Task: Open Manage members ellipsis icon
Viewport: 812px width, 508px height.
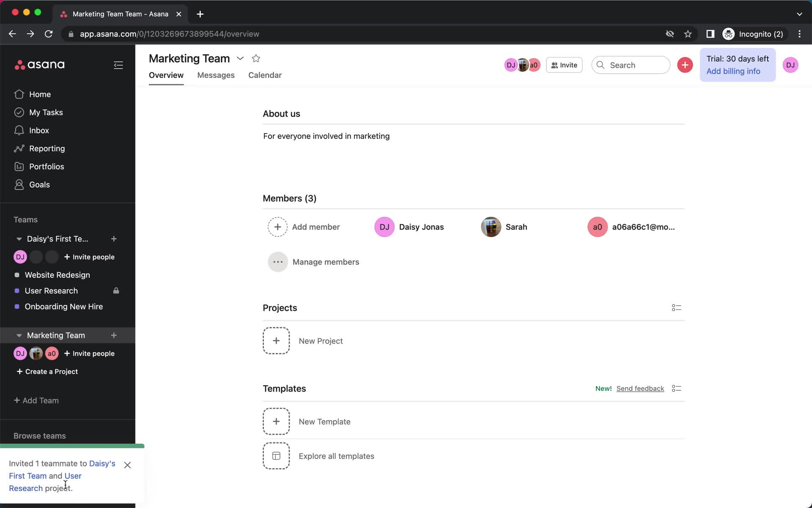Action: click(x=277, y=262)
